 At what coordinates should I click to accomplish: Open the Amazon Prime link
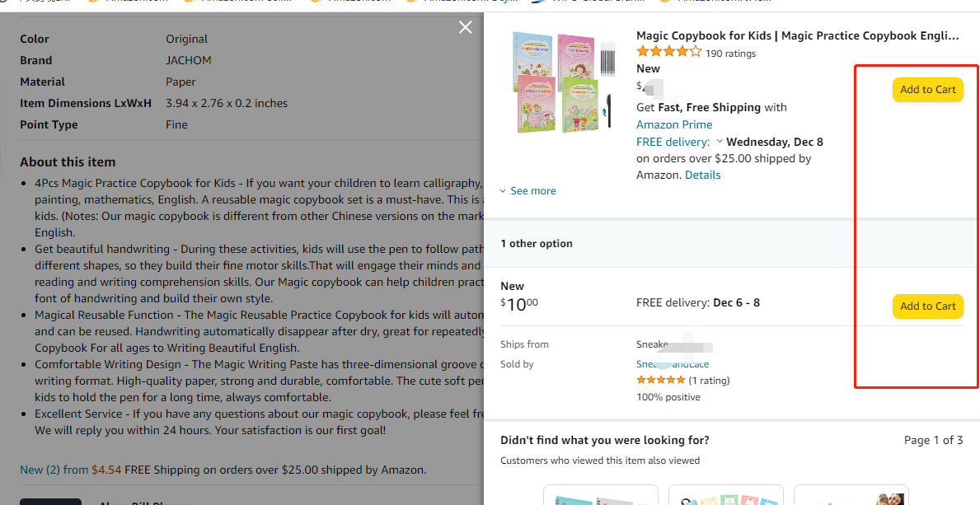tap(673, 124)
